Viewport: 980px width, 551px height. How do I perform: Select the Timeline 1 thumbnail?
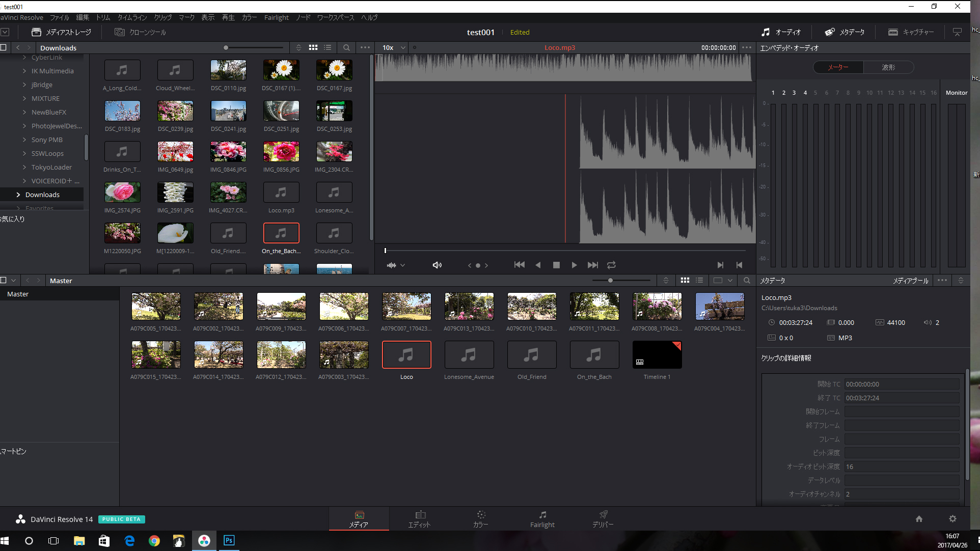(657, 355)
